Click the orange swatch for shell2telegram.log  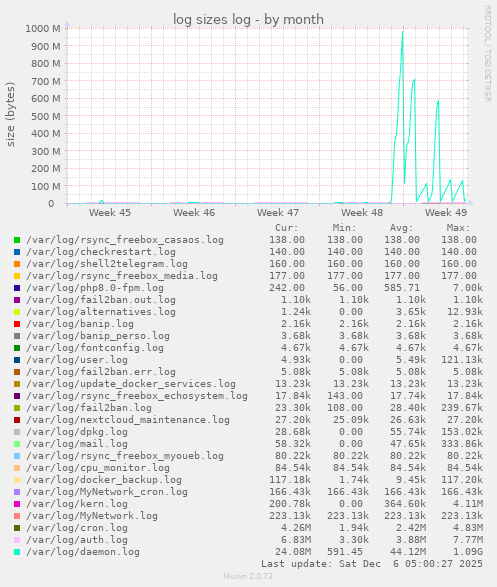(17, 264)
